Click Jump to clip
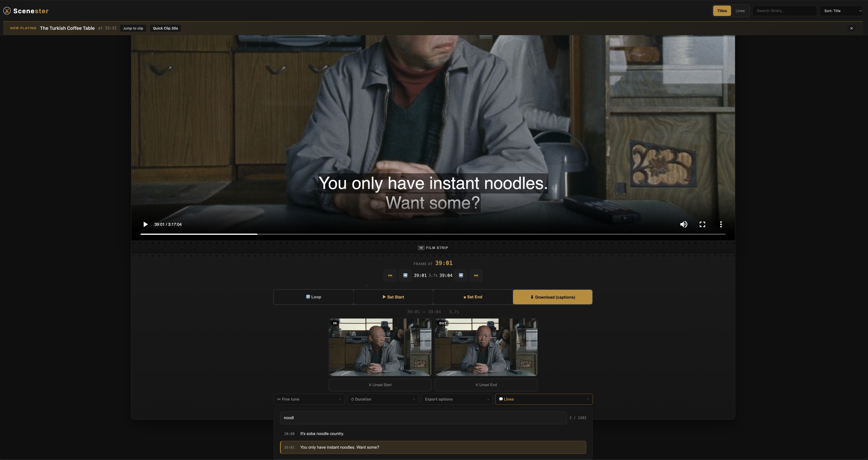 coord(133,28)
